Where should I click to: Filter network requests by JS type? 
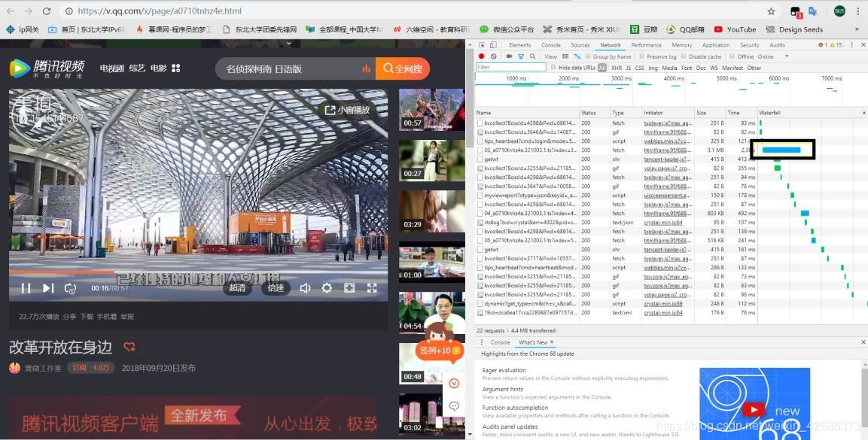[629, 68]
